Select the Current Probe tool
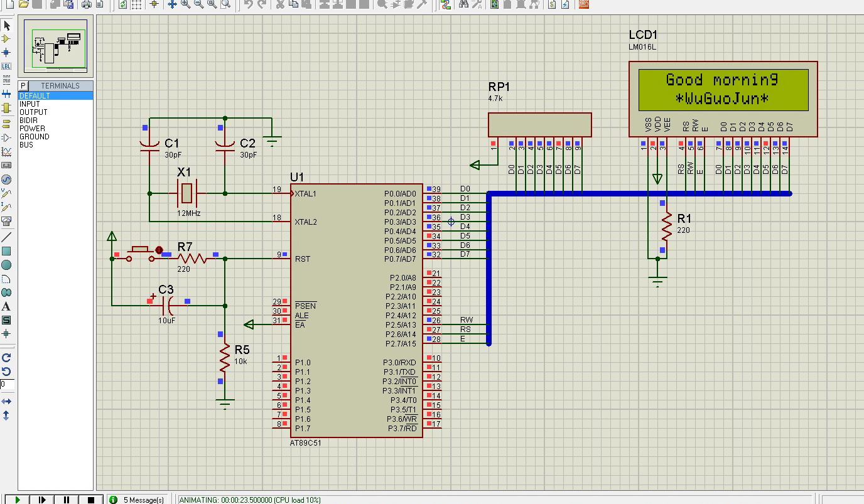 pos(7,206)
